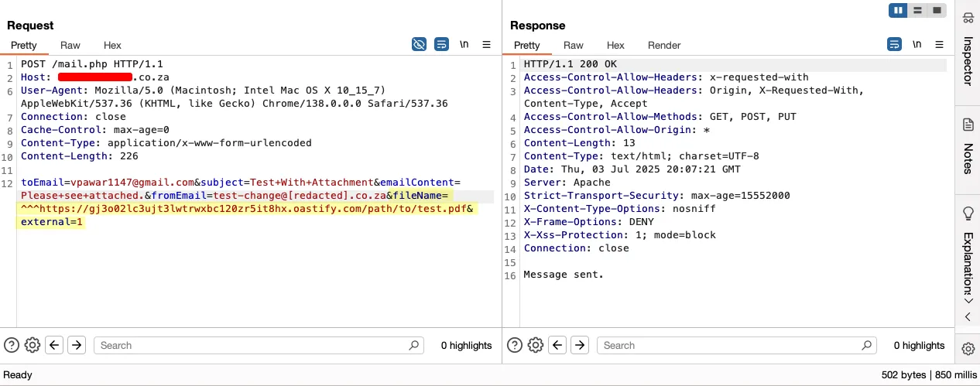
Task: Click magnifier icon in Request search box
Action: click(x=415, y=345)
